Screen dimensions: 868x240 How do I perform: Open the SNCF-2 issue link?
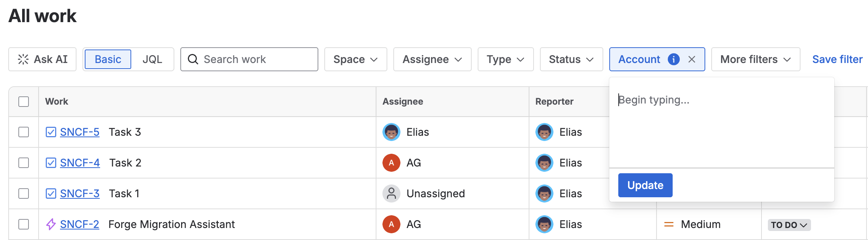click(79, 224)
